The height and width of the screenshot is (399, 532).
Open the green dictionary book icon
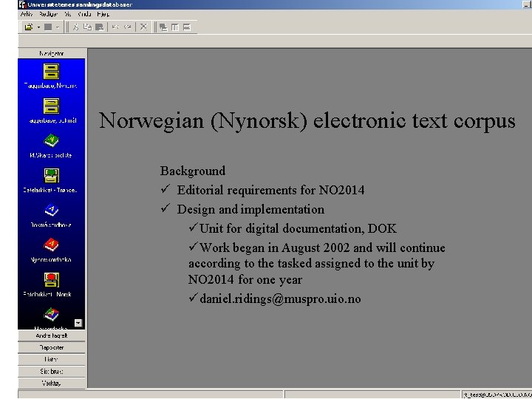coord(51,140)
